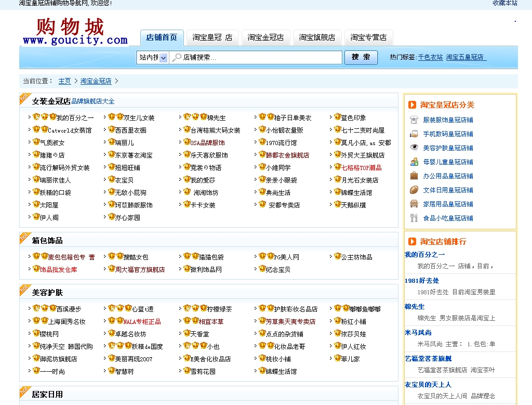Viewport: 532px width, 405px height.
Task: Go to the 淘宝旗舰店 tab
Action: 317,37
